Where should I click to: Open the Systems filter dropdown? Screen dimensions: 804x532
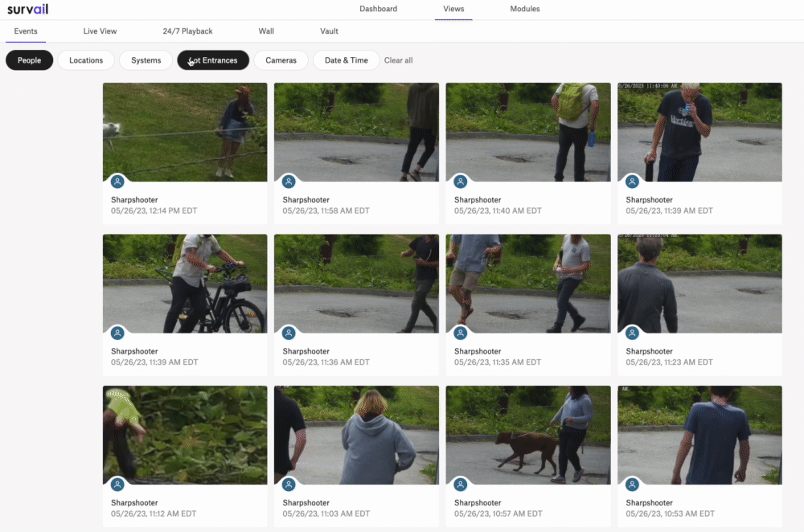(x=146, y=60)
